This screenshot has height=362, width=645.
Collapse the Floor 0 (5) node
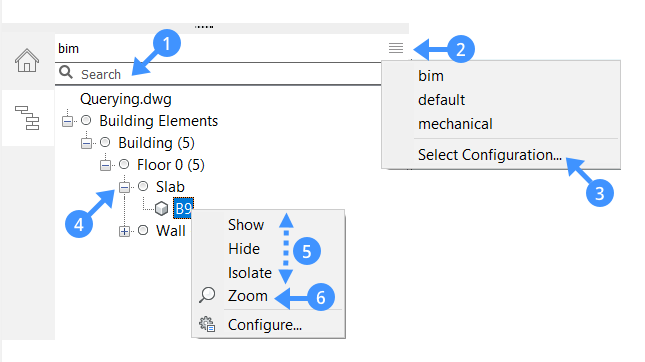coord(105,165)
